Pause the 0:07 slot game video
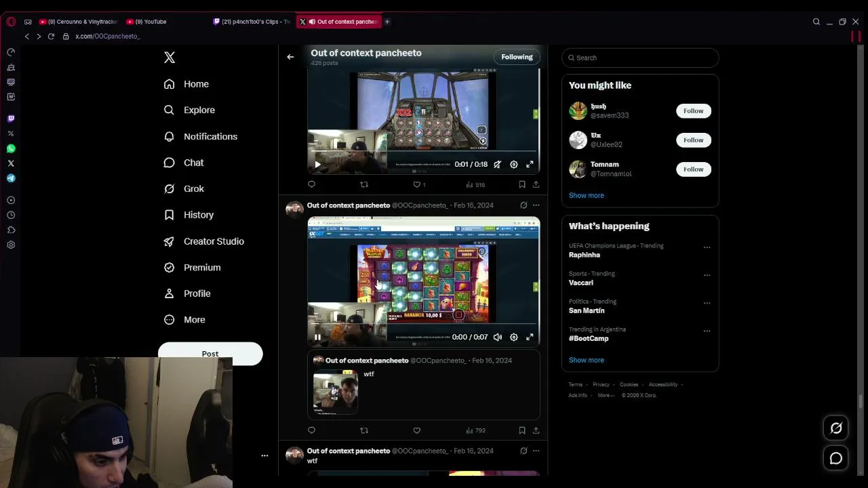The height and width of the screenshot is (488, 868). 317,337
